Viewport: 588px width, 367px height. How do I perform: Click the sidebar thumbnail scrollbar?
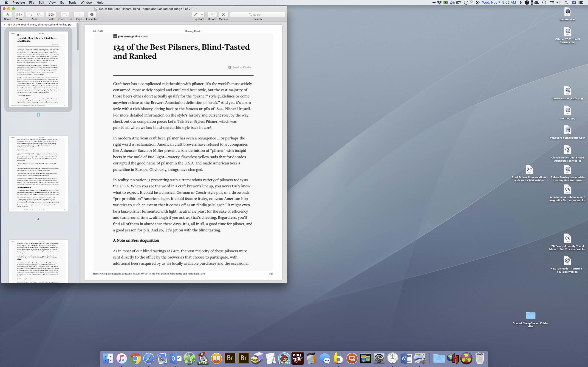click(77, 36)
